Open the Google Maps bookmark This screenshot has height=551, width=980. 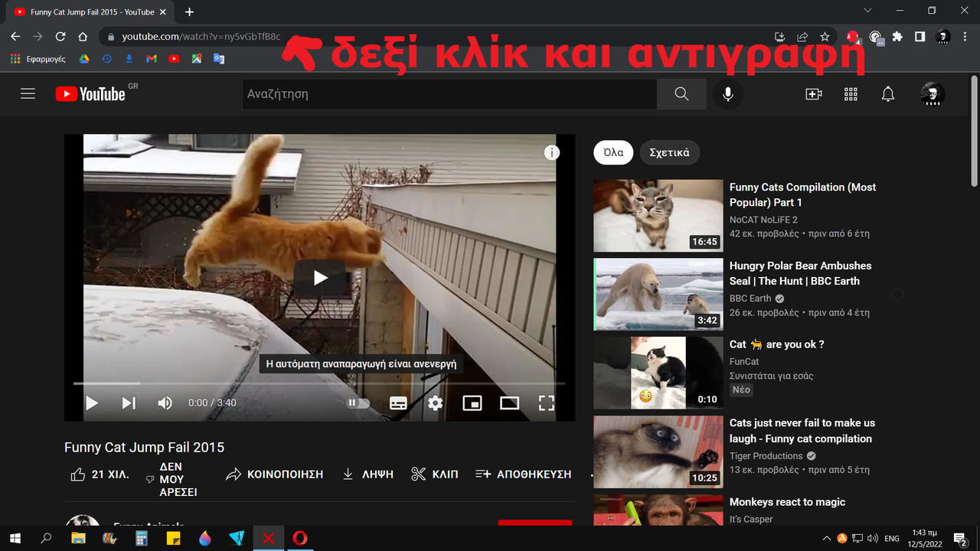pos(197,59)
